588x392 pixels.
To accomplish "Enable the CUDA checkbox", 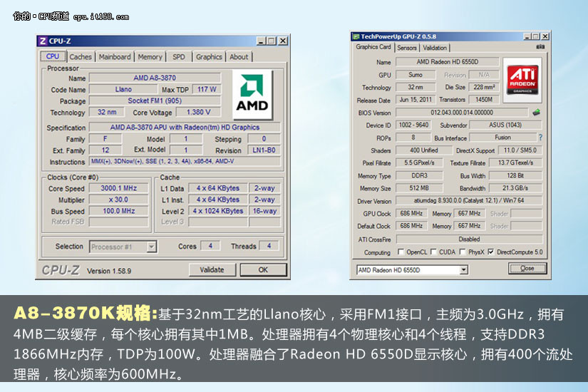I will click(x=433, y=252).
